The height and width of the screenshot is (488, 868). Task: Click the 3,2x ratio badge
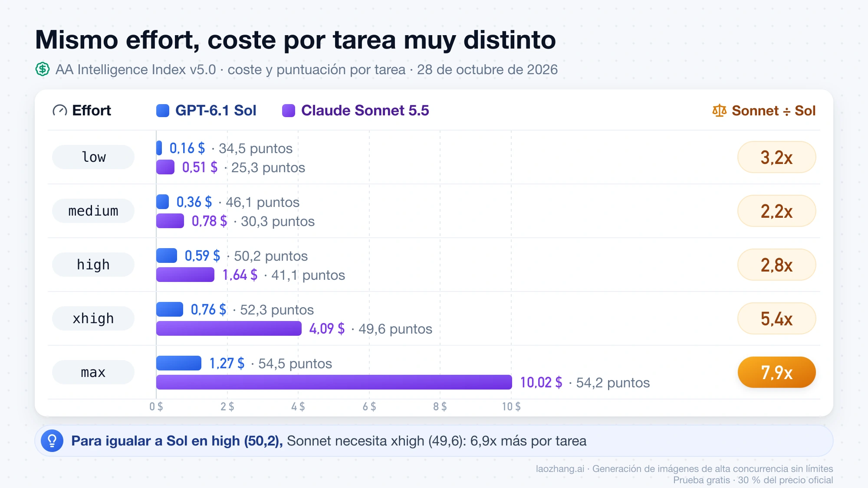tap(777, 157)
